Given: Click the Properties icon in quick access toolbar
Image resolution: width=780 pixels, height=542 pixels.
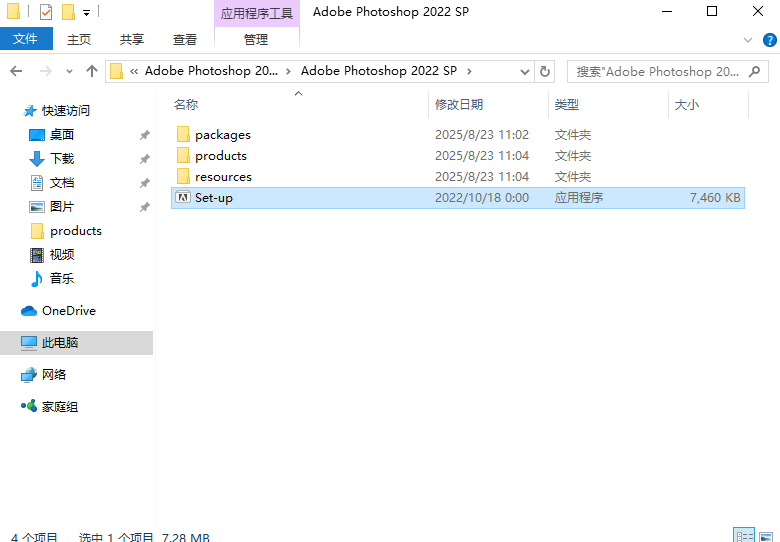Looking at the screenshot, I should click(46, 12).
